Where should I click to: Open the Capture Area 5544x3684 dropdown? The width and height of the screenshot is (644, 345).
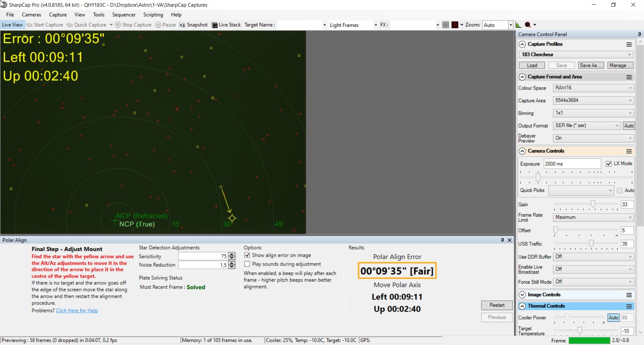[593, 100]
